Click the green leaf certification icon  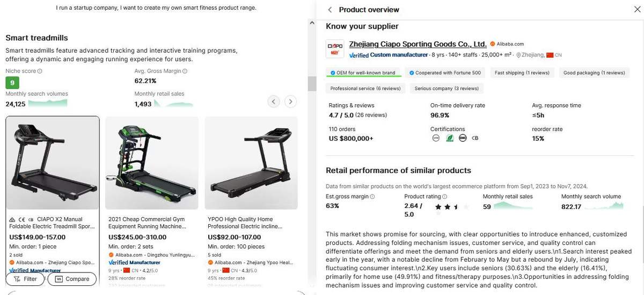[450, 138]
